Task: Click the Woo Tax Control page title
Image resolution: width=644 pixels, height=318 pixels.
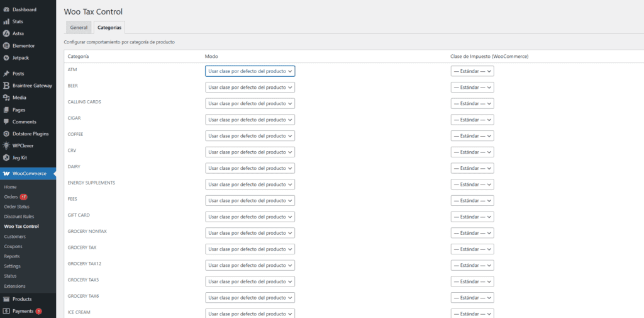Action: (x=93, y=12)
